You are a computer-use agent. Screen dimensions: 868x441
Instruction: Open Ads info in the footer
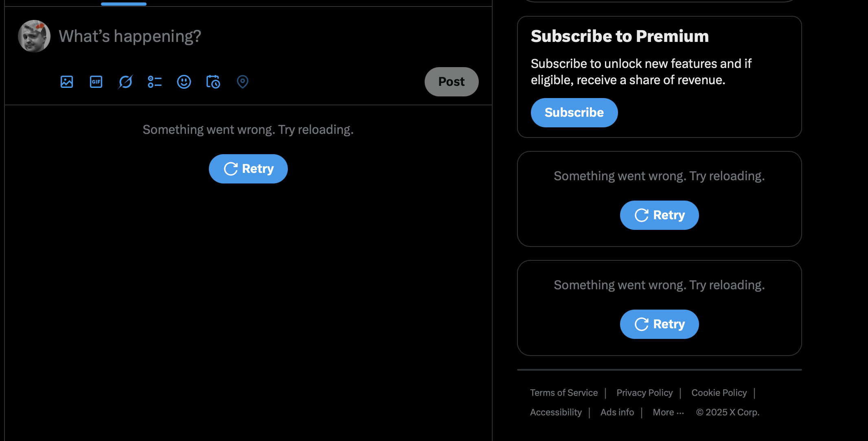(x=617, y=412)
